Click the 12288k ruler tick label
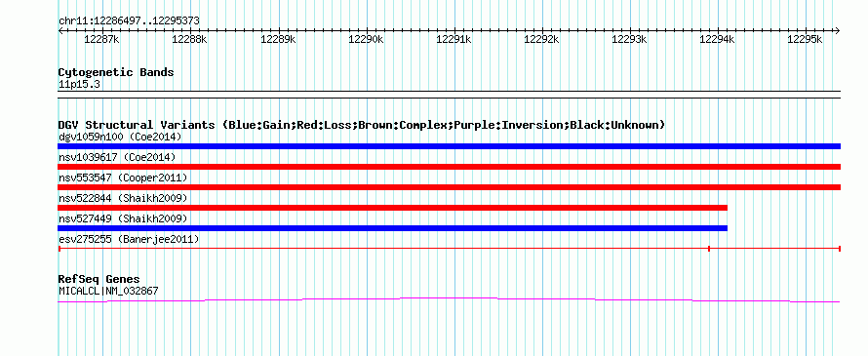Image resolution: width=868 pixels, height=356 pixels. point(189,39)
